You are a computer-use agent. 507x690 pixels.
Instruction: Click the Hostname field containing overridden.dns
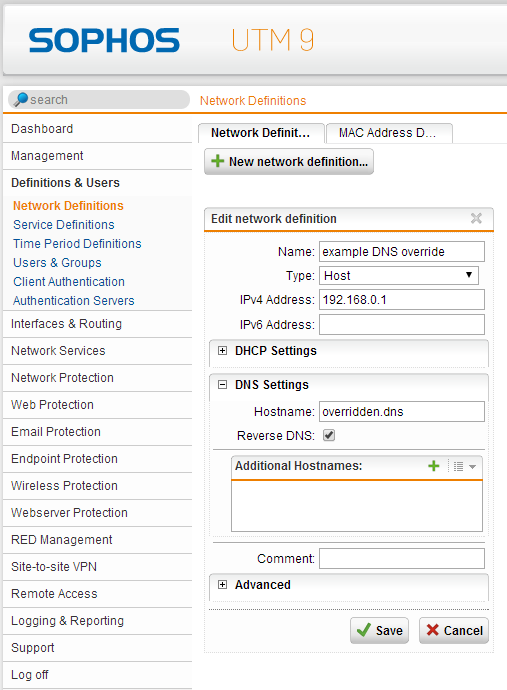(402, 411)
